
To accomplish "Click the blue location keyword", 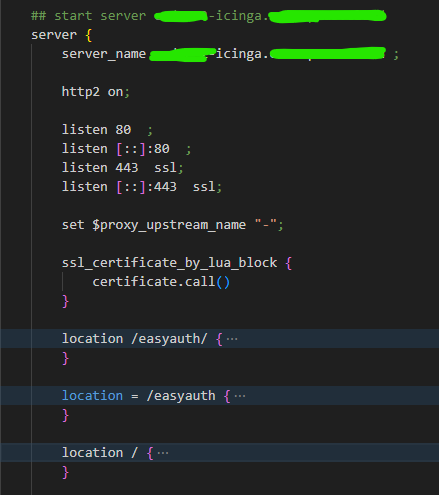I will click(x=92, y=396).
